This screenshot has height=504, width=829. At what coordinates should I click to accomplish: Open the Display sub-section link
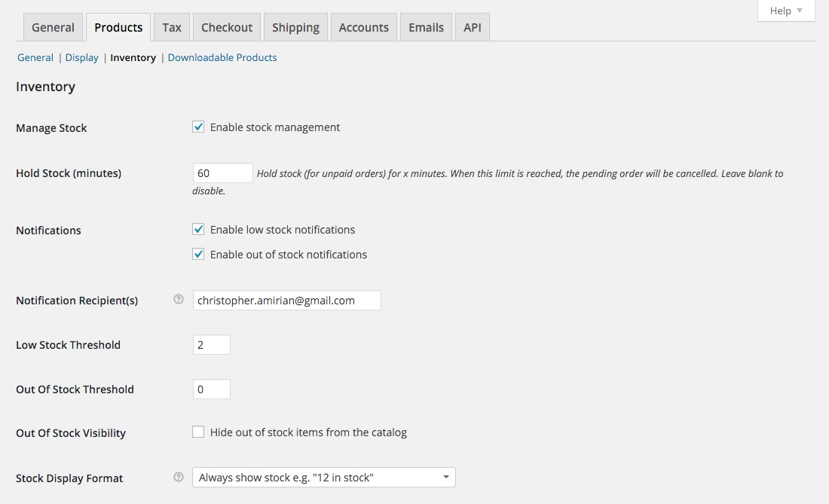81,57
